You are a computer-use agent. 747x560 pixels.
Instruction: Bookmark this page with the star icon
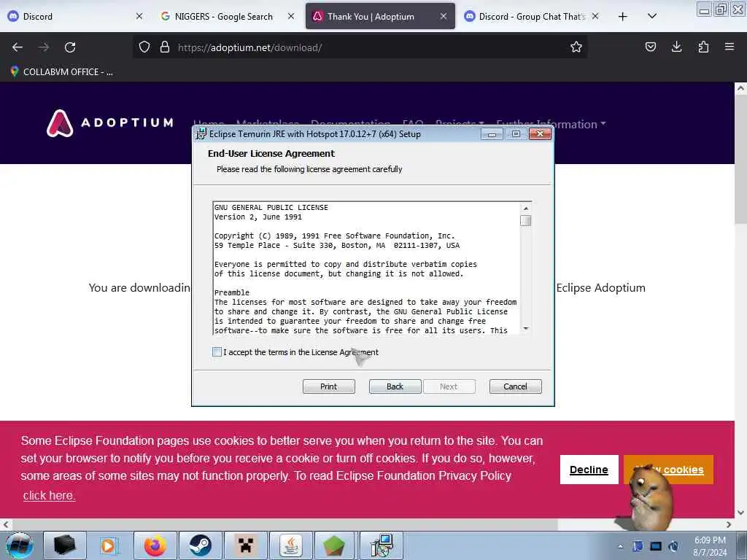point(576,47)
